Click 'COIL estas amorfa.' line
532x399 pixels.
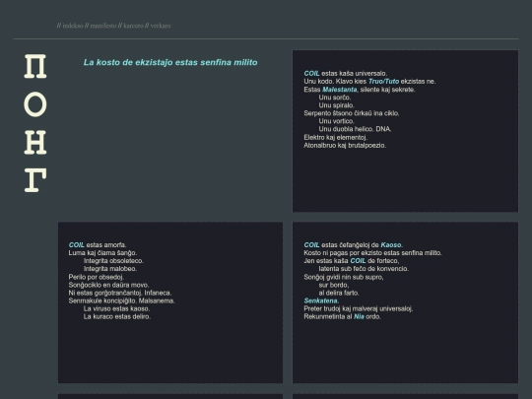pyautogui.click(x=98, y=245)
